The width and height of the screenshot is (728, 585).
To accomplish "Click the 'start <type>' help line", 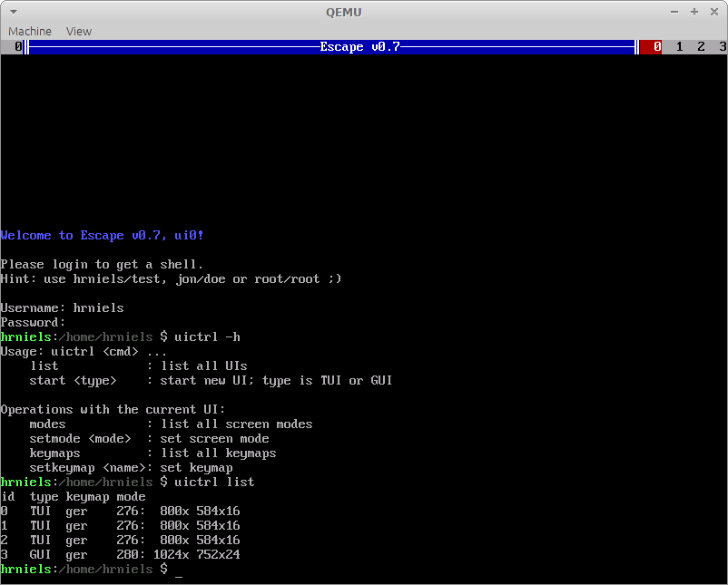I will (x=211, y=380).
